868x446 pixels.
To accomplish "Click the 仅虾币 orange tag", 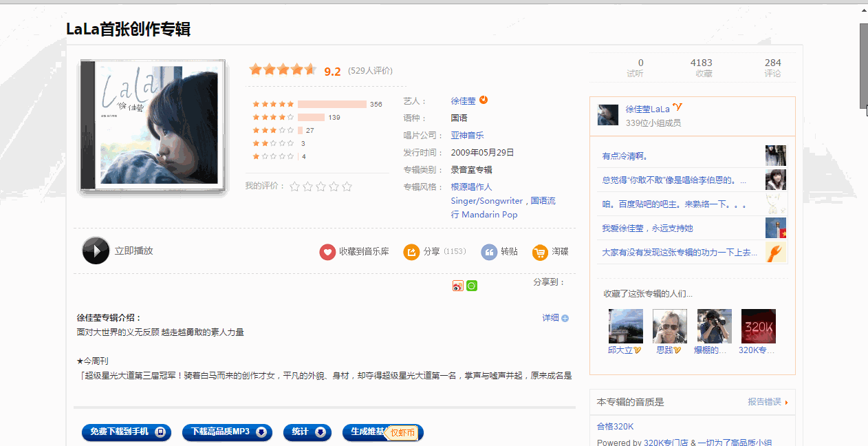I will [402, 433].
